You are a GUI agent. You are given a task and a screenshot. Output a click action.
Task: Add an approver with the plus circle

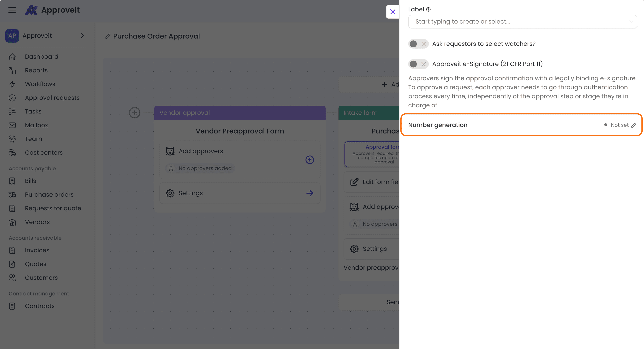310,160
